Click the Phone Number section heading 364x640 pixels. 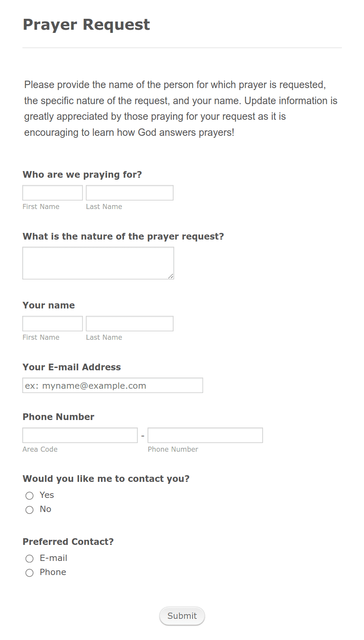58,417
